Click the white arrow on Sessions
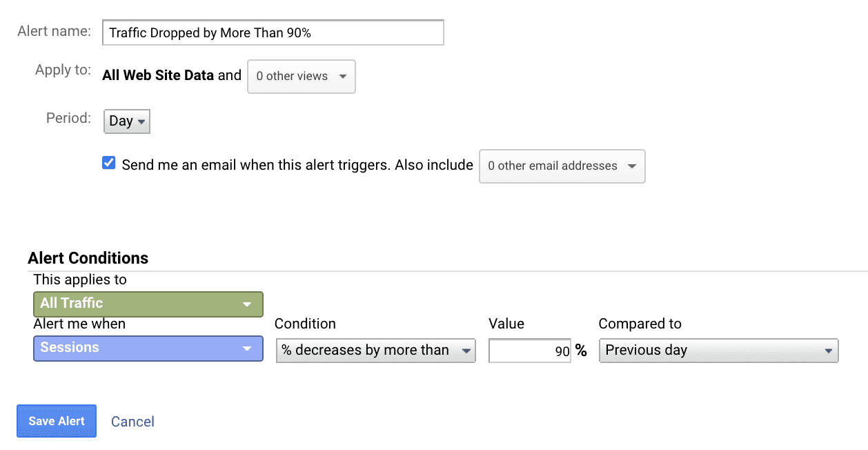 click(246, 349)
